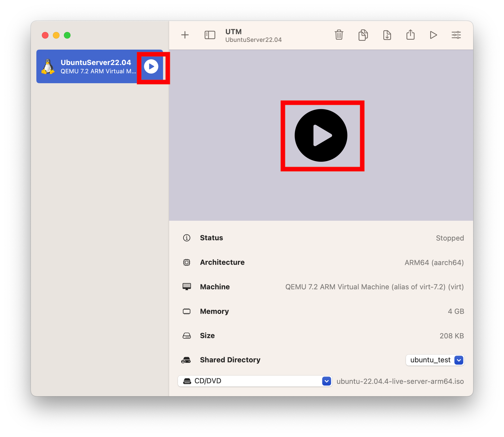The width and height of the screenshot is (504, 437).
Task: Click the Memory module icon
Action: (187, 311)
